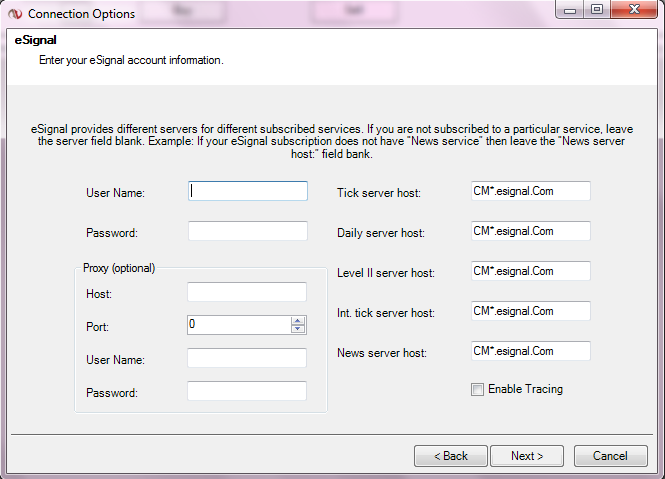Edit the Daily server host field
The image size is (665, 479).
click(531, 231)
